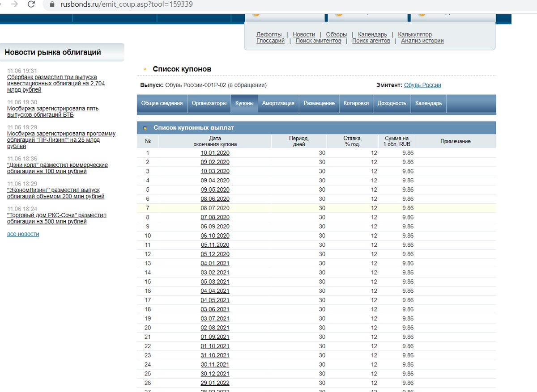Open news about Дэни колл bonds
The height and width of the screenshot is (392, 537).
click(x=57, y=168)
